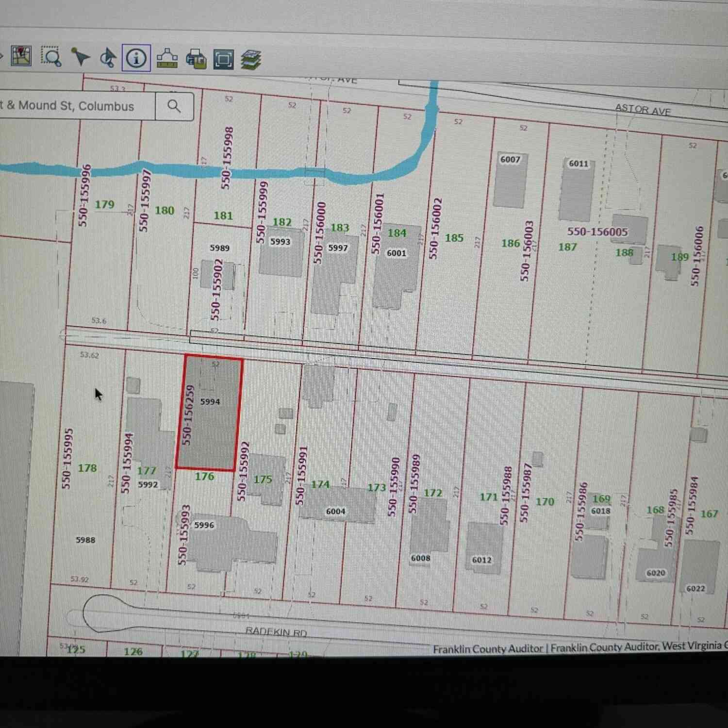Viewport: 728px width, 728px height.
Task: Click the parcel number 550-155994
Action: (127, 463)
